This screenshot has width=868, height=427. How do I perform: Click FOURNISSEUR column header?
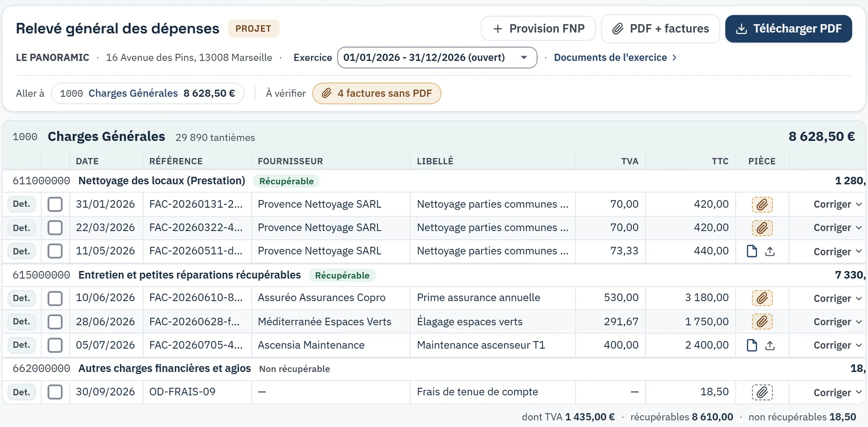(x=290, y=161)
